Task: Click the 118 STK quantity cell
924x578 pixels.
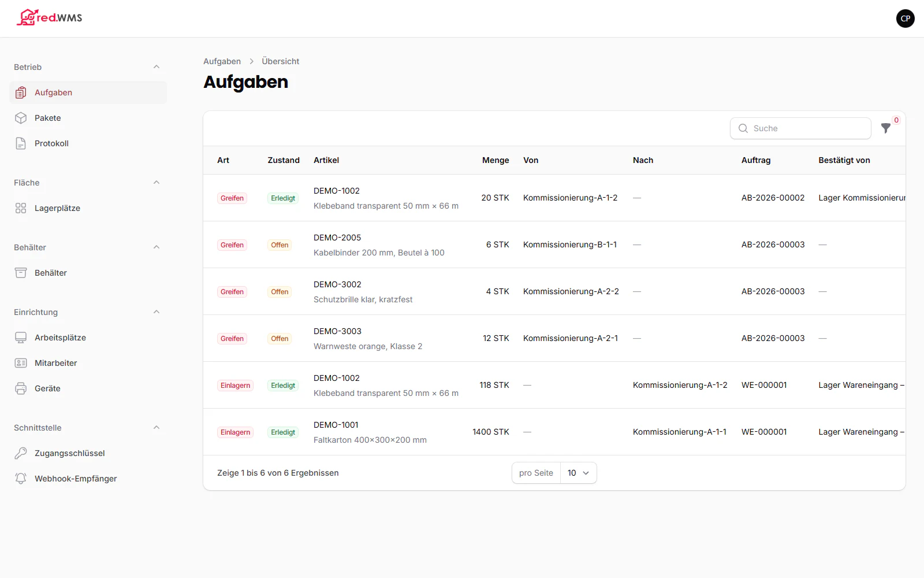Action: 494,385
